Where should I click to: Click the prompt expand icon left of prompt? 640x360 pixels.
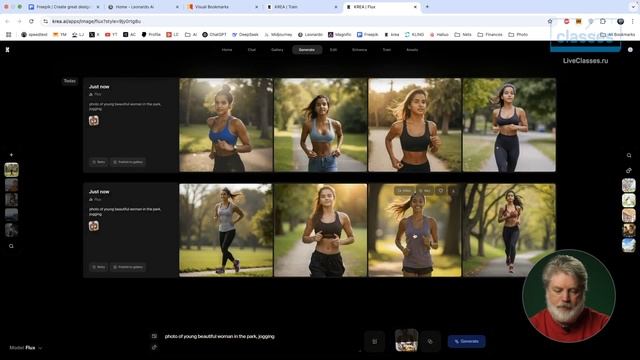click(154, 336)
